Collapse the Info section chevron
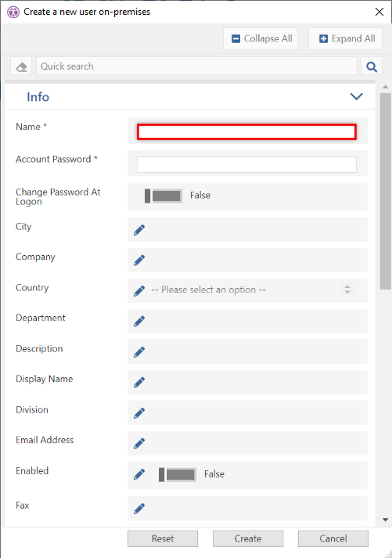Viewport: 392px width, 558px height. click(357, 96)
